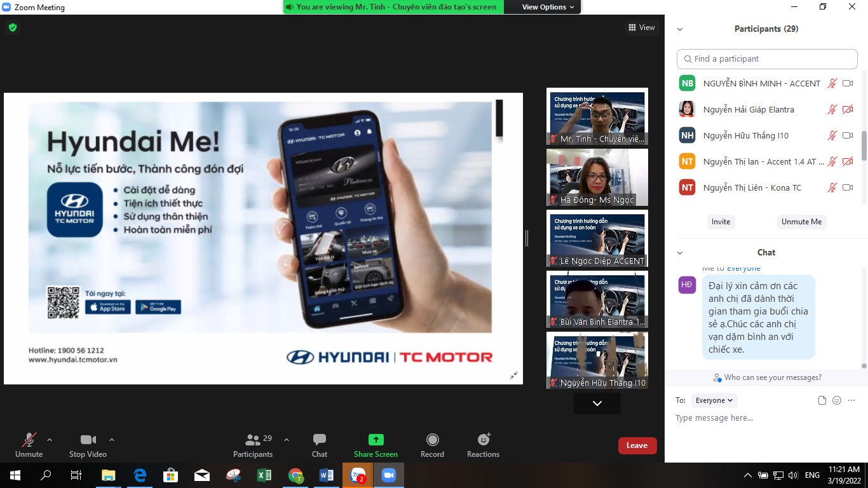This screenshot has height=488, width=868.
Task: Open the View Options dropdown
Action: (548, 7)
